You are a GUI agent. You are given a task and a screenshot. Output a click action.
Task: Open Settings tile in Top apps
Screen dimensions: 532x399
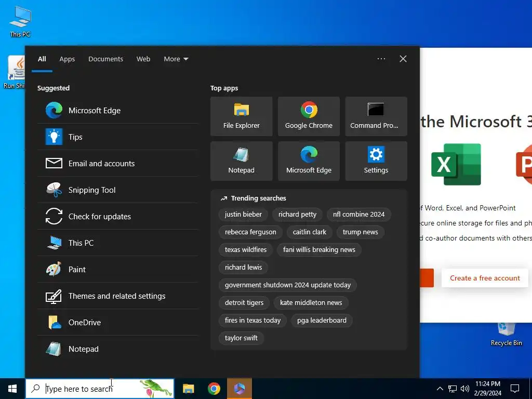[376, 161]
